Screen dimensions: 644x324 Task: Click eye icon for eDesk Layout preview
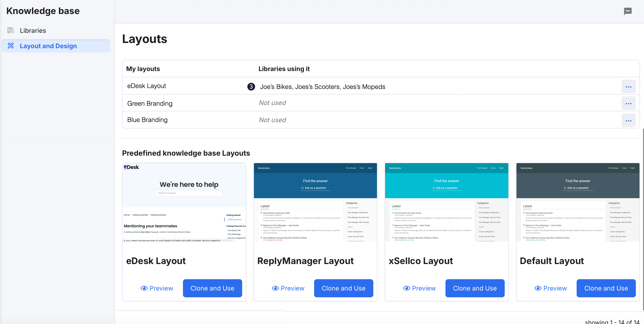144,288
